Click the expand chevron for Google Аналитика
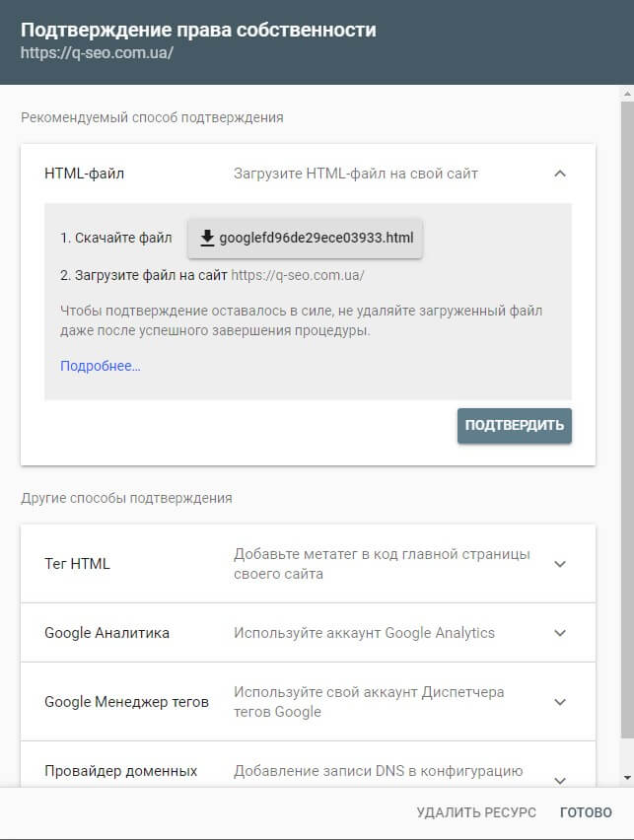 tap(560, 633)
